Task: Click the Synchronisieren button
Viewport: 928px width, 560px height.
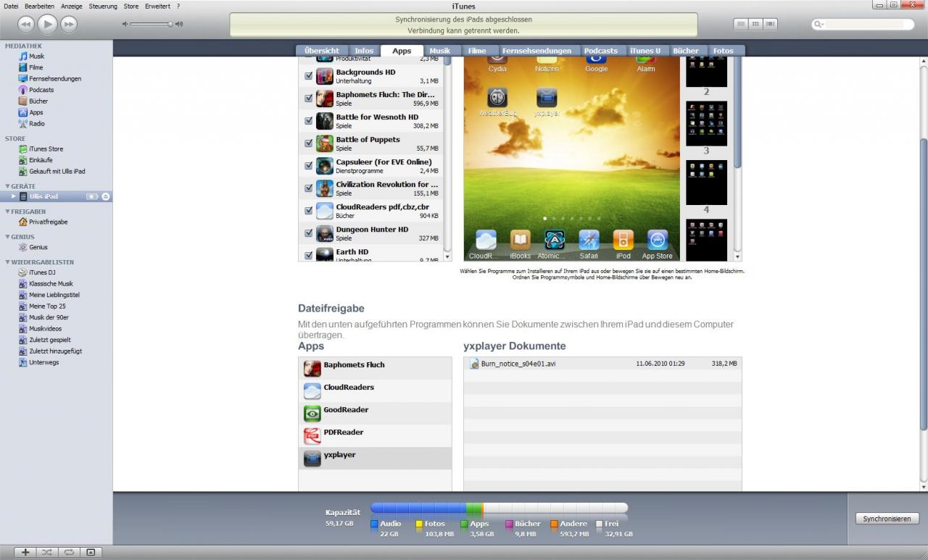Action: [x=887, y=519]
